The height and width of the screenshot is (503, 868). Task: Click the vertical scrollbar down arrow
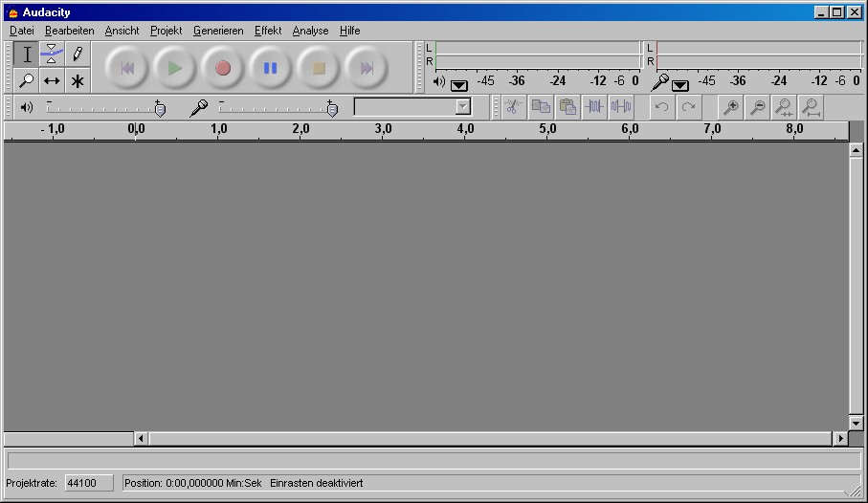[856, 424]
